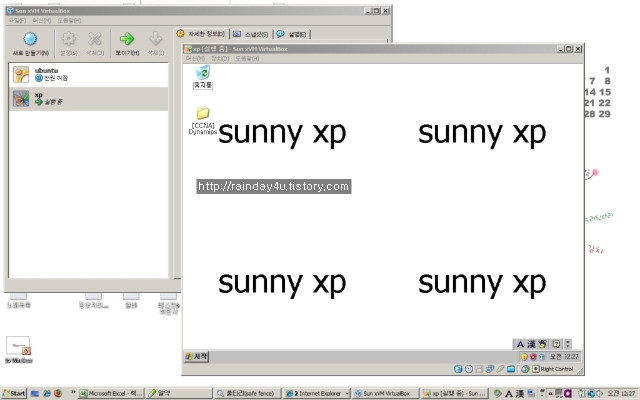This screenshot has width=640, height=400.
Task: Open File menu in VirtualBox manager window
Action: [17, 20]
